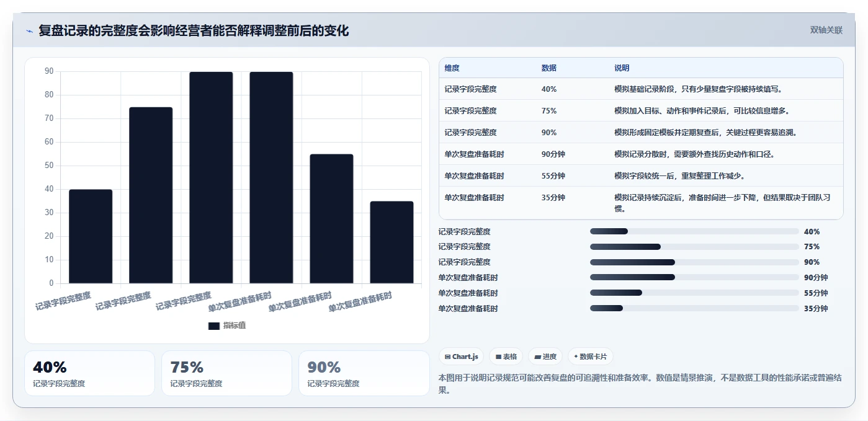Select the table's 90% data cell

tap(549, 132)
